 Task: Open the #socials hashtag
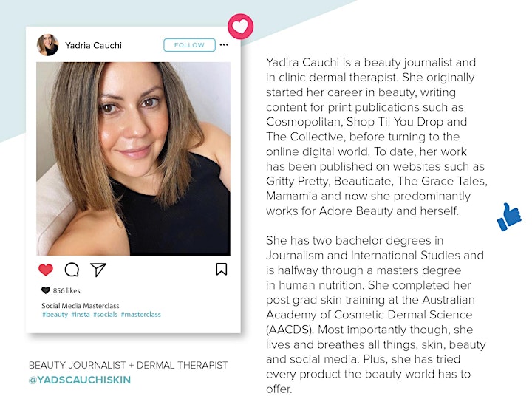coord(105,315)
